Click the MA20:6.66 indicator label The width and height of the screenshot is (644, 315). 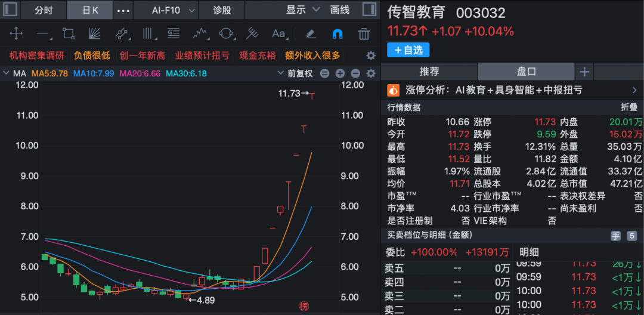pyautogui.click(x=140, y=73)
